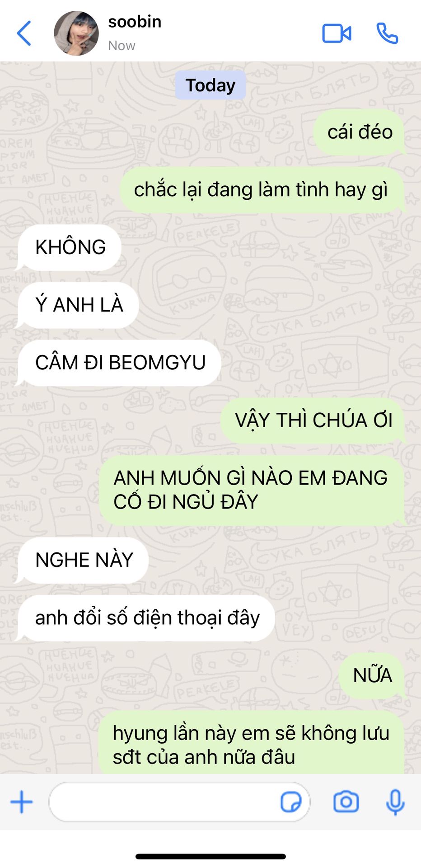Open the sticker picker icon
This screenshot has height=868, width=421.
click(x=291, y=802)
